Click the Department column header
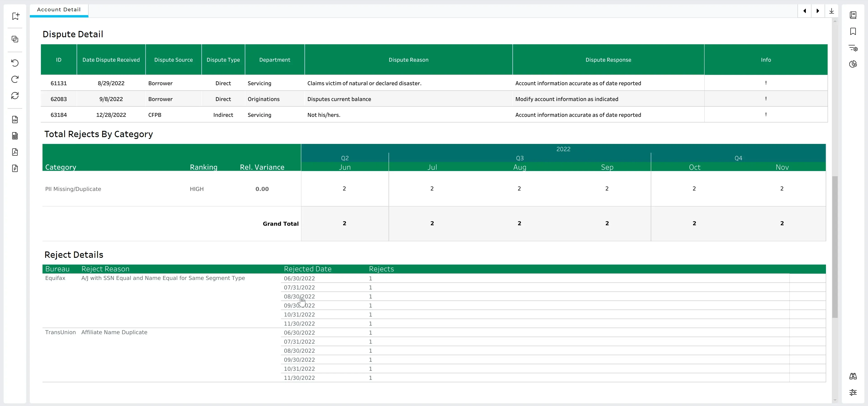The width and height of the screenshot is (868, 406). pyautogui.click(x=275, y=60)
